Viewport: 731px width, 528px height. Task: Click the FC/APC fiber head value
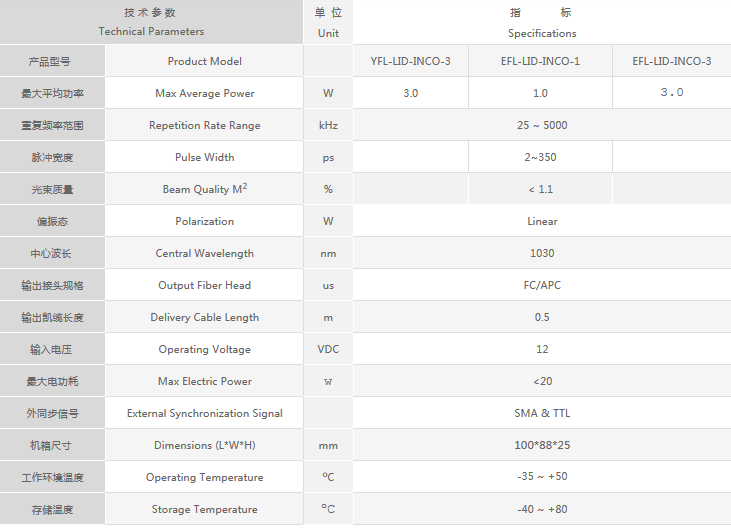(x=542, y=285)
